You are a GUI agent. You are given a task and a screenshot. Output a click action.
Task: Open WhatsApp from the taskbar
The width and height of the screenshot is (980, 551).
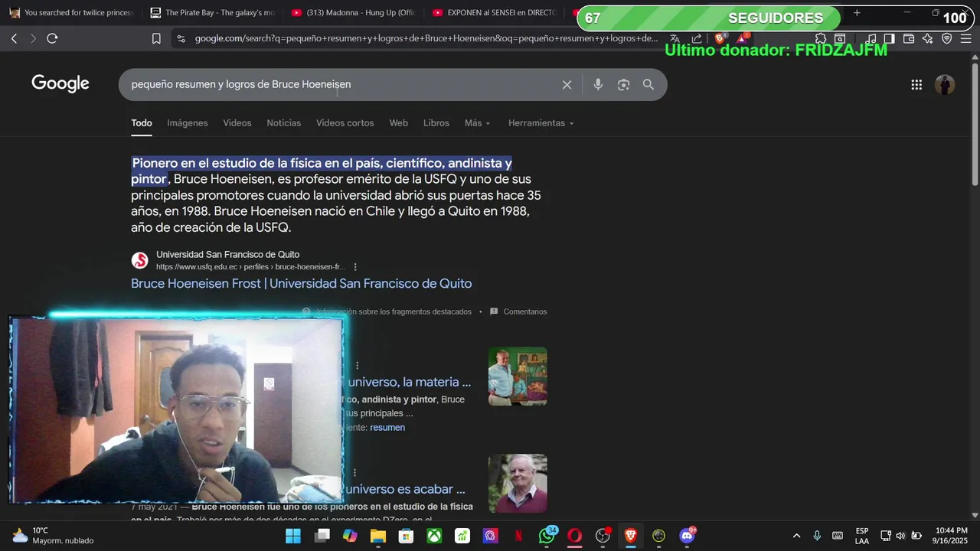(547, 536)
